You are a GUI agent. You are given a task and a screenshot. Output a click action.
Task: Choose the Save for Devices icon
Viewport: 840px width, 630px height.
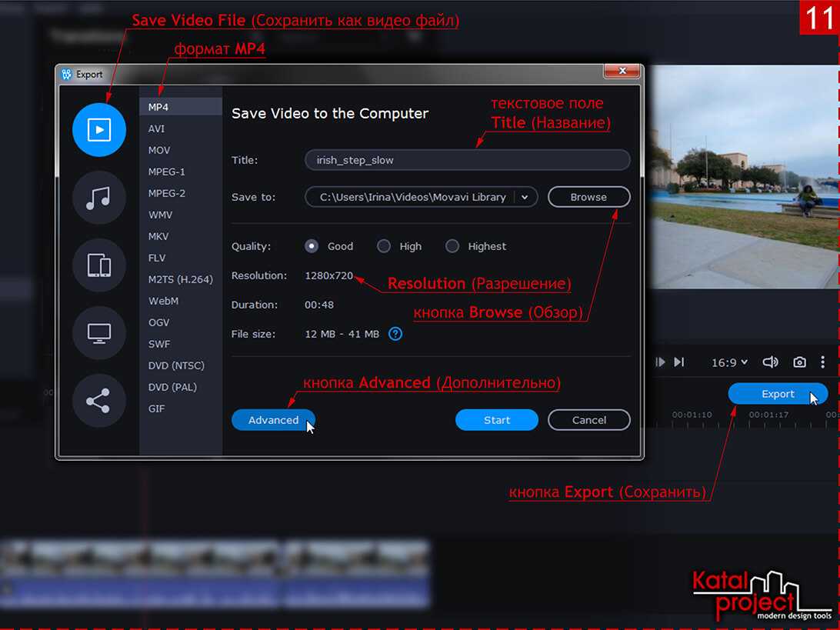tap(98, 265)
